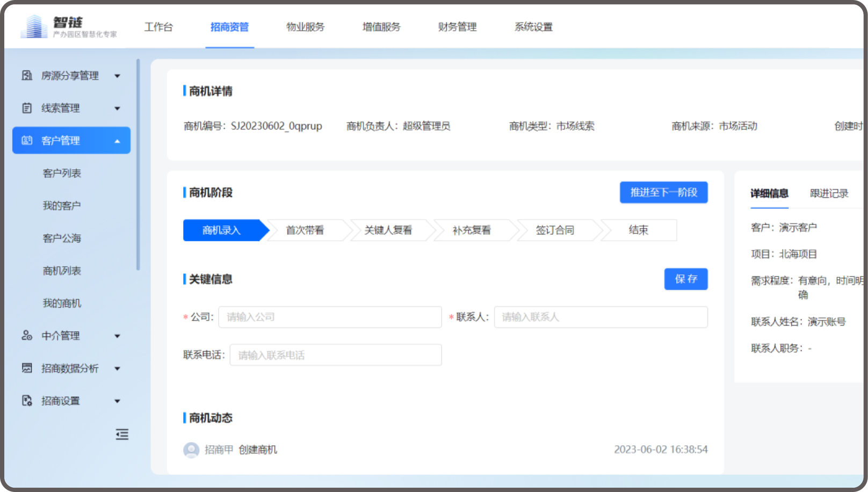Click the 客户管理 contact card icon
The height and width of the screenshot is (492, 868).
pyautogui.click(x=27, y=141)
